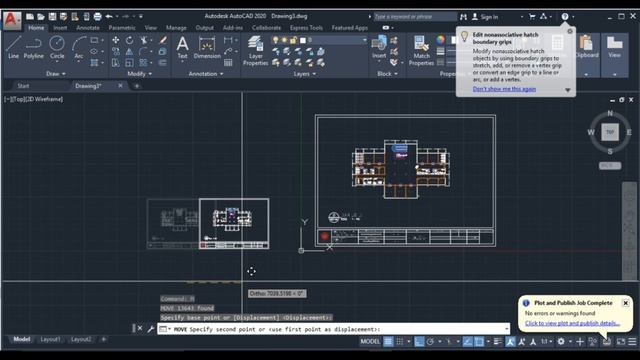The image size is (640, 360).
Task: Click the Copy tool in Modify panel
Action: 116,51
